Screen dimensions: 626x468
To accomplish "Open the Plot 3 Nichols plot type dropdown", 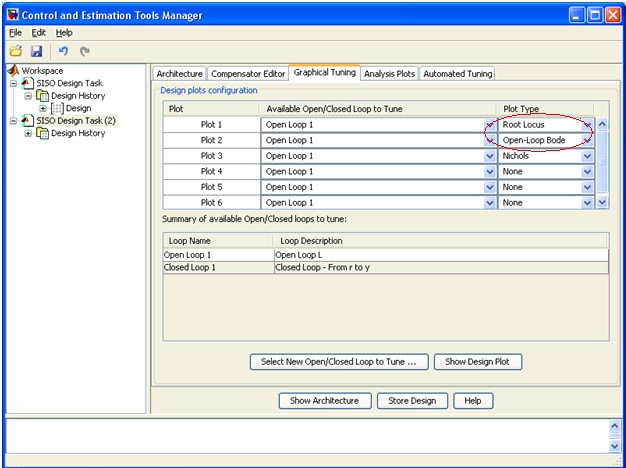I will coord(587,156).
